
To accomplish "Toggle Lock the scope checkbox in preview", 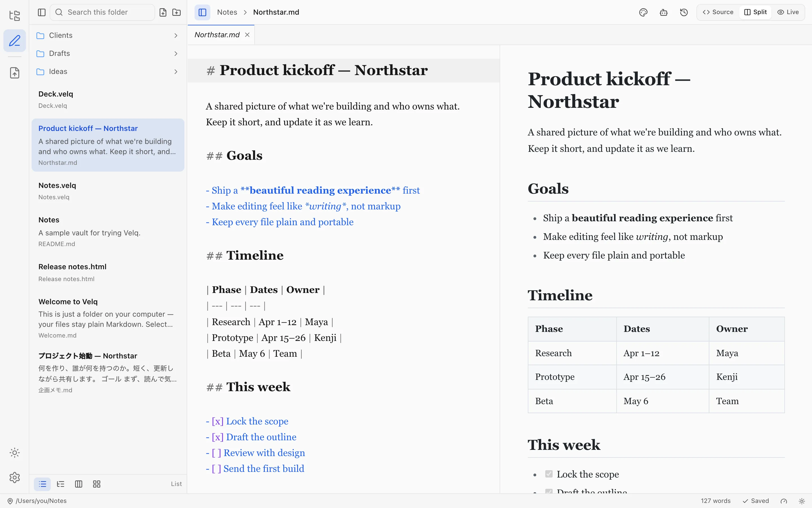I will pos(549,474).
